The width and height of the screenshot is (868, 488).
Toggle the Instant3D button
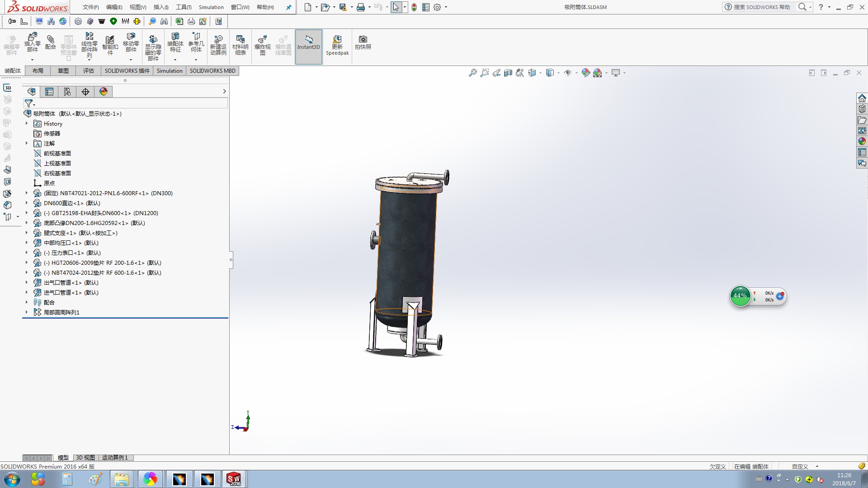309,47
